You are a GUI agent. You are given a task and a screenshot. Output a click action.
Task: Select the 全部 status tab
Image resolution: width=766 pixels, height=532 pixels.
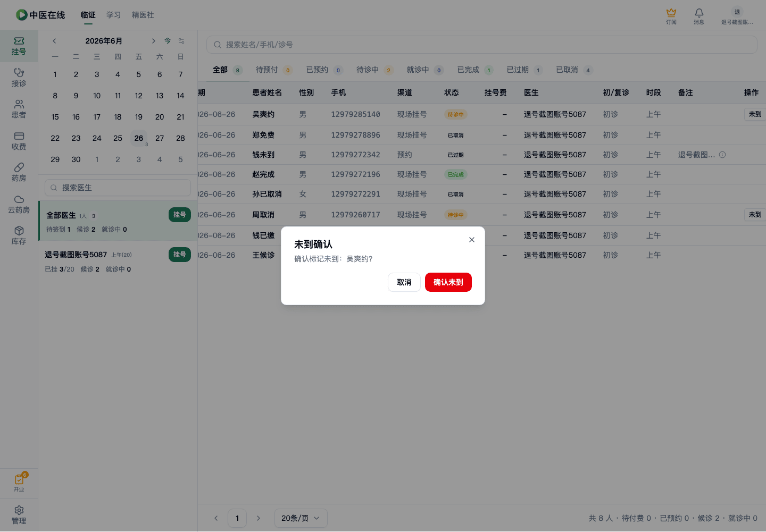pos(228,70)
